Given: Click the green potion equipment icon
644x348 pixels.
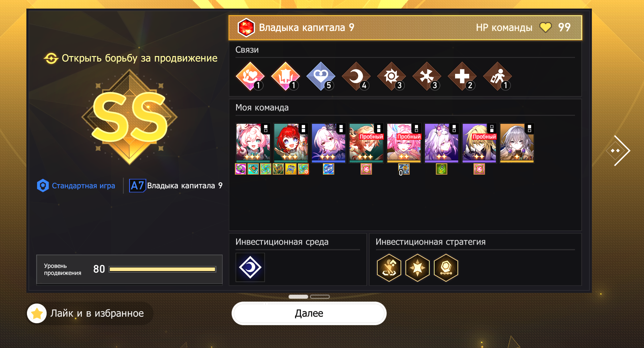Looking at the screenshot, I should tap(441, 169).
